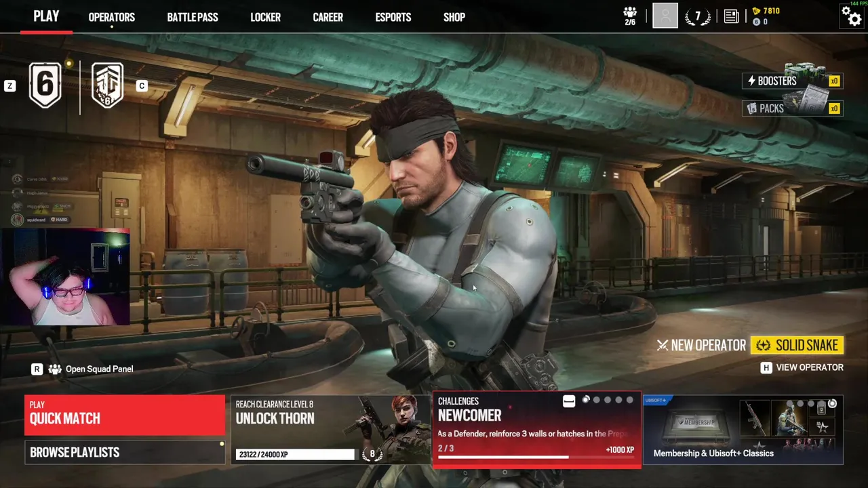Click the Z key prompt by the shields
The height and width of the screenshot is (488, 868).
click(x=9, y=85)
